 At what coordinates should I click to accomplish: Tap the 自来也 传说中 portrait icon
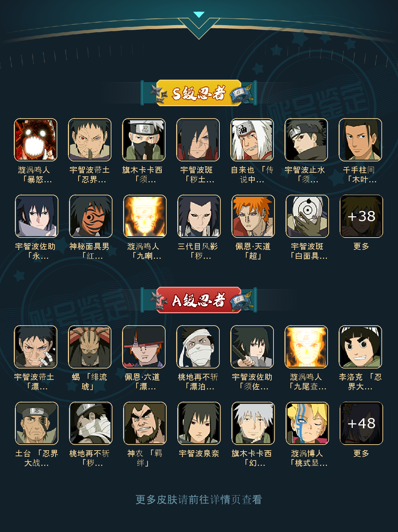[x=252, y=140]
